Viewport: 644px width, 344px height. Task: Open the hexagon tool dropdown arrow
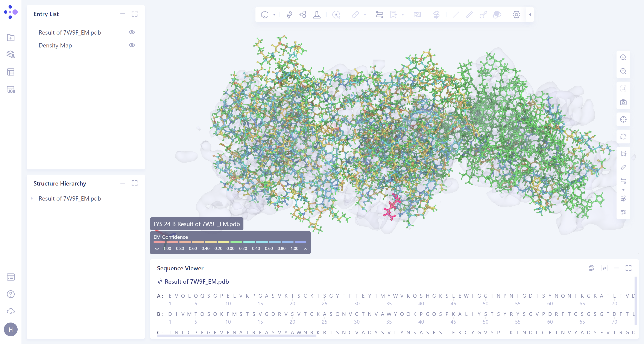(x=274, y=15)
